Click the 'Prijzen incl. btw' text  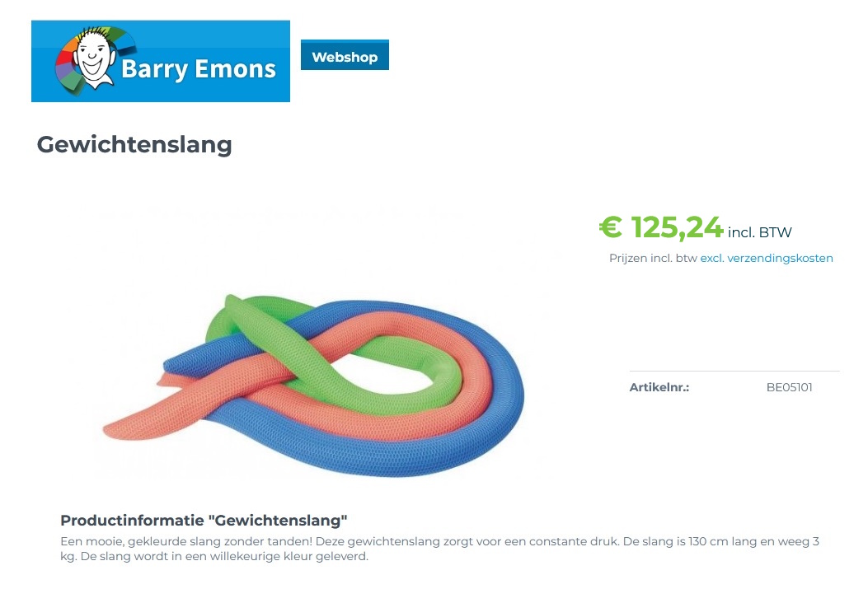(653, 258)
